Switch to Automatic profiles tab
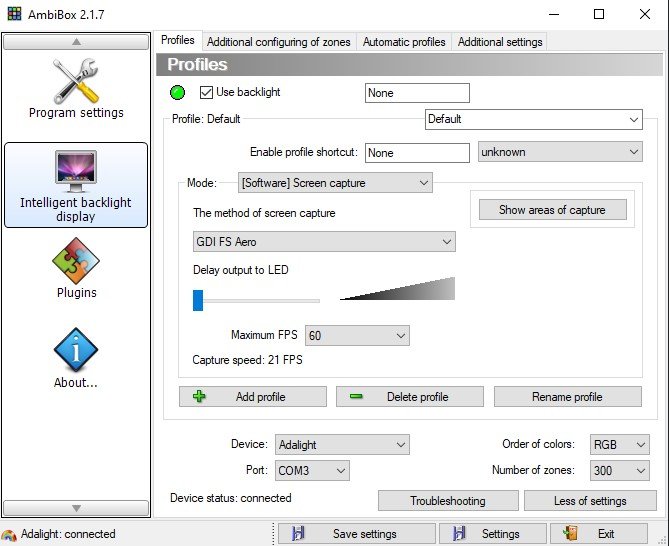The height and width of the screenshot is (546, 669). click(x=404, y=42)
